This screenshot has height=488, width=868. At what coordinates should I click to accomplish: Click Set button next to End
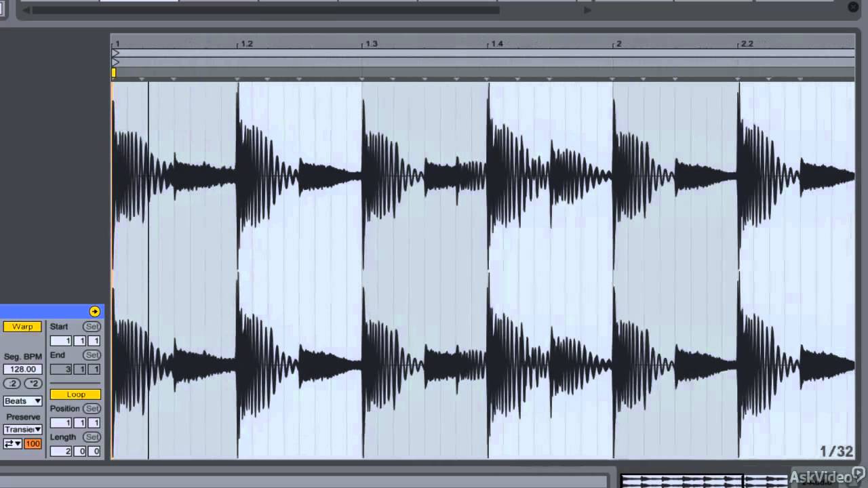coord(92,355)
